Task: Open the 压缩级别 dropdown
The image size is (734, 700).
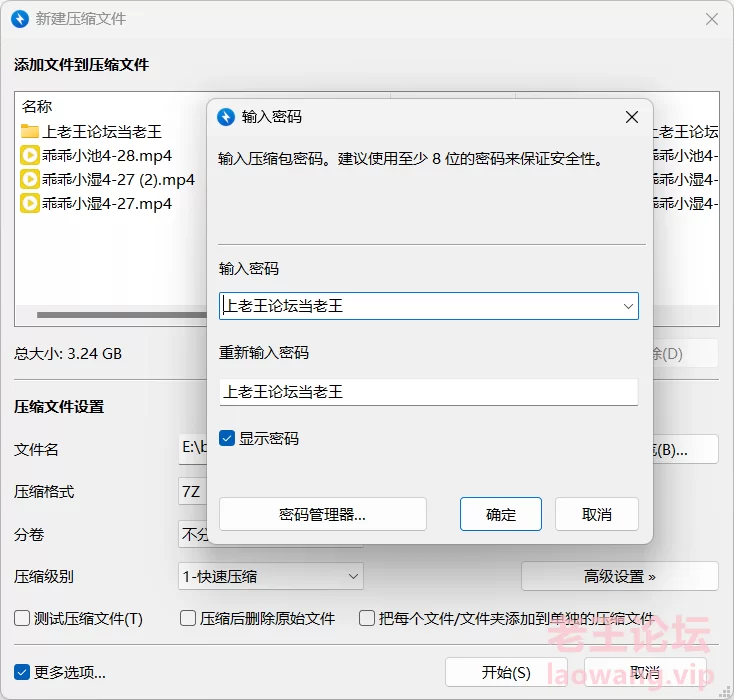Action: point(270,576)
